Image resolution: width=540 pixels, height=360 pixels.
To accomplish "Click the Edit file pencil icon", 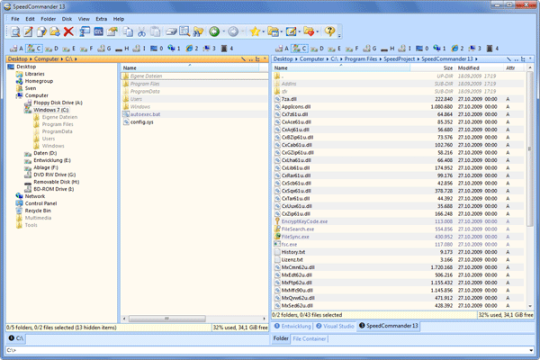I will 28,32.
